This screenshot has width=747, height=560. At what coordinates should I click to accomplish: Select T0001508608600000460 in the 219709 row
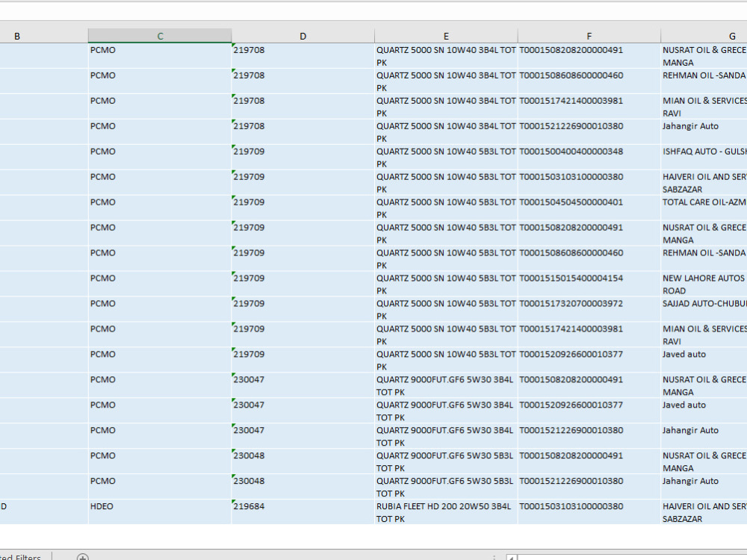point(589,259)
